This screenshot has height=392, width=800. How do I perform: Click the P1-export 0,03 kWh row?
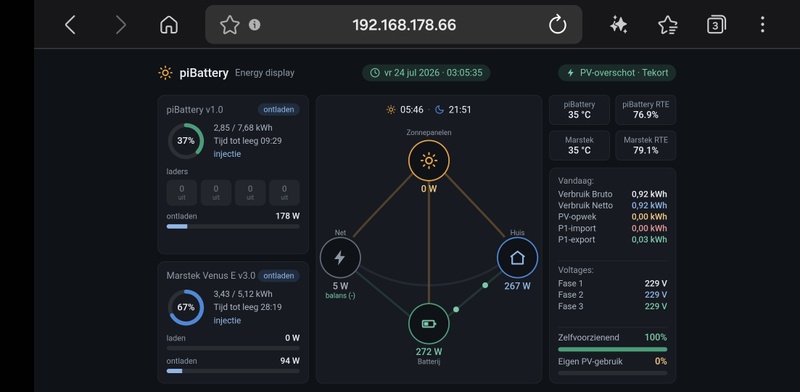(x=612, y=239)
